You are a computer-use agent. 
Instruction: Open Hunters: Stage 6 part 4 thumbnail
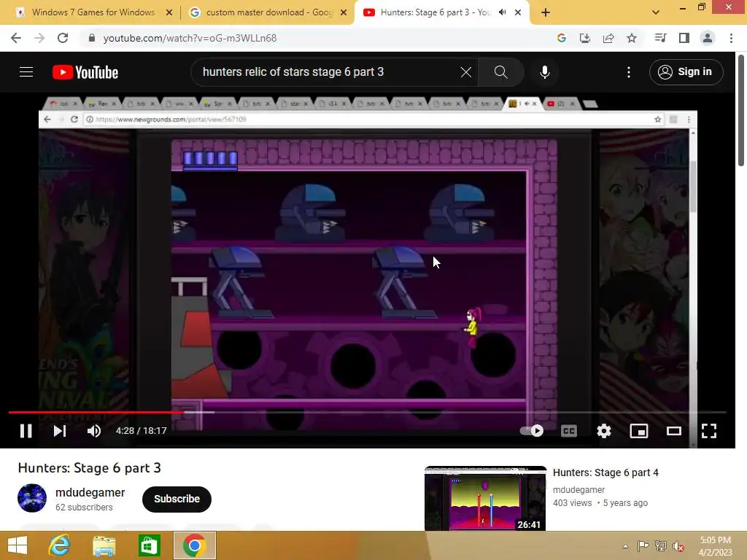[485, 498]
